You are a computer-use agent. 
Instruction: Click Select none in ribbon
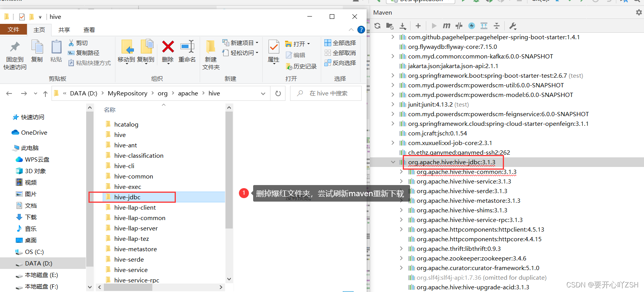tap(340, 53)
